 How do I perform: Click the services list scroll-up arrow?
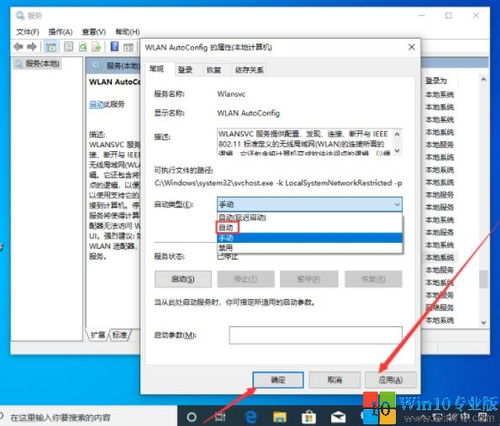coord(483,80)
